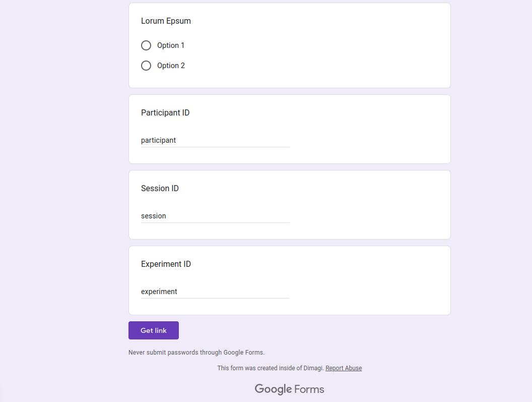Click the Google wordmark in footer logo
Image resolution: width=532 pixels, height=402 pixels.
coord(273,389)
